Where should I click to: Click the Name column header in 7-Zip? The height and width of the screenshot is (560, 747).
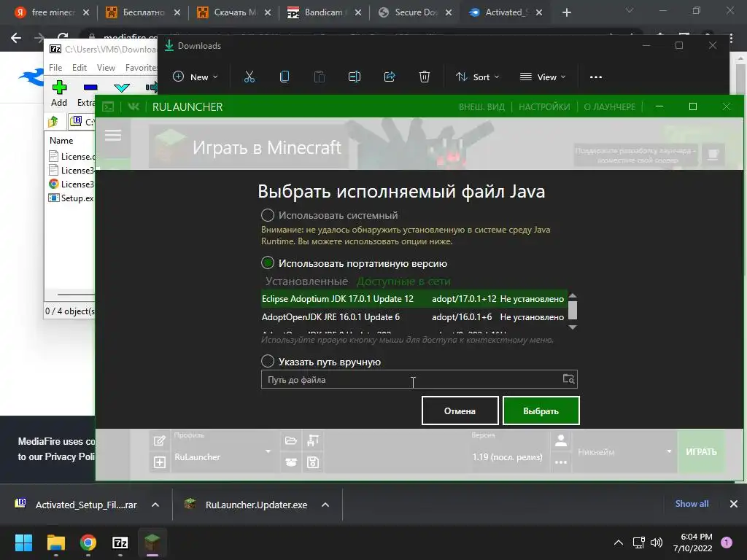(x=61, y=141)
